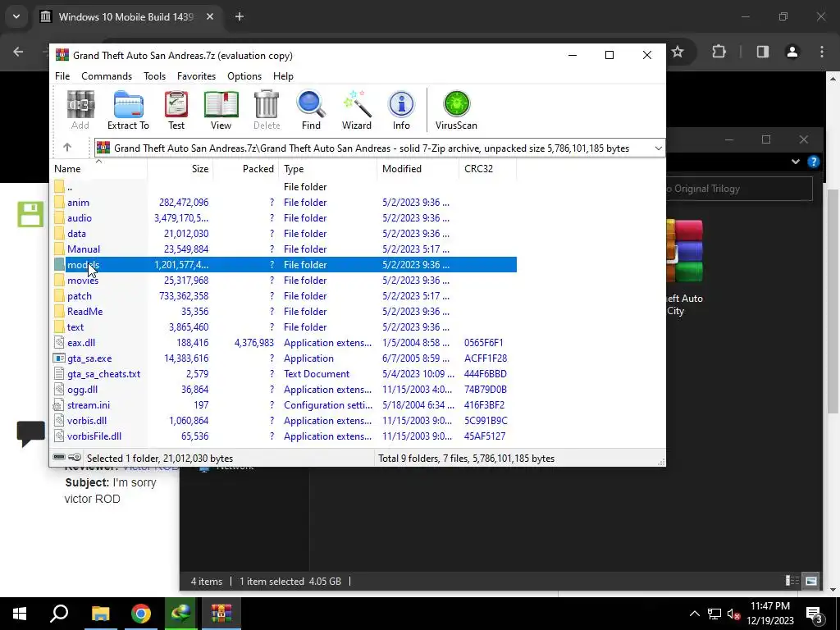Viewport: 840px width, 630px height.
Task: Select the vorbisFile.dll file
Action: 285,436
